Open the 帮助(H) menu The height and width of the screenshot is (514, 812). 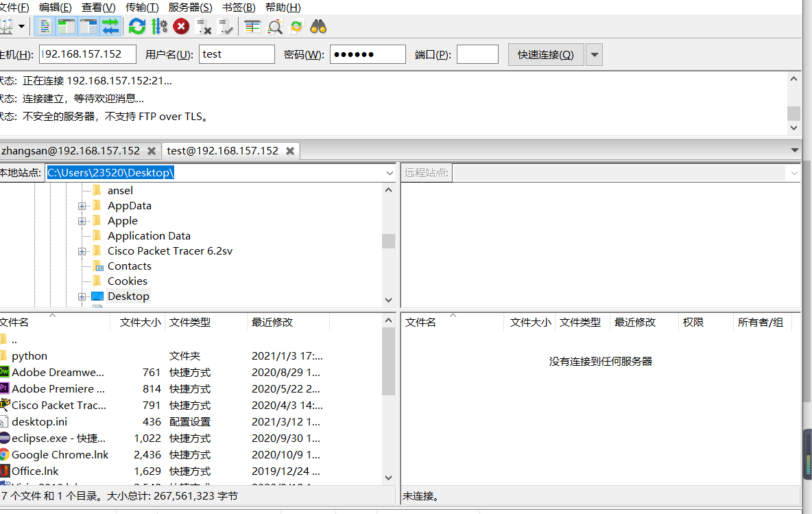283,8
